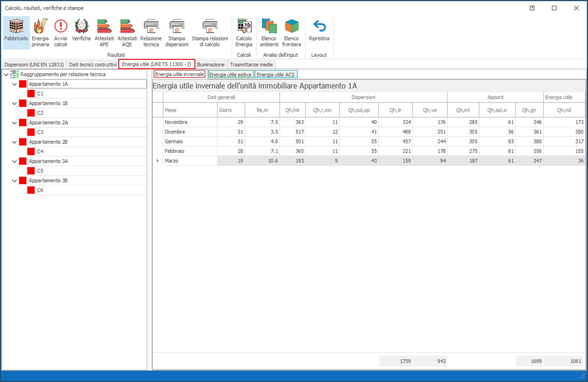Screen dimensions: 588x382
Task: Select the Dicembre row in table
Action: (175, 132)
